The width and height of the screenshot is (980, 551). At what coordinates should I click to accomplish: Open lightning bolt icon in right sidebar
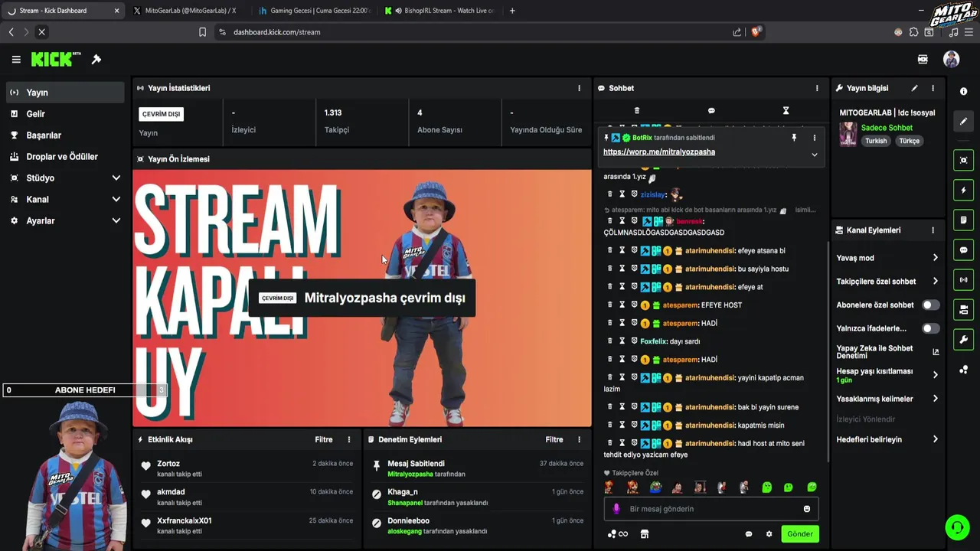click(x=963, y=190)
